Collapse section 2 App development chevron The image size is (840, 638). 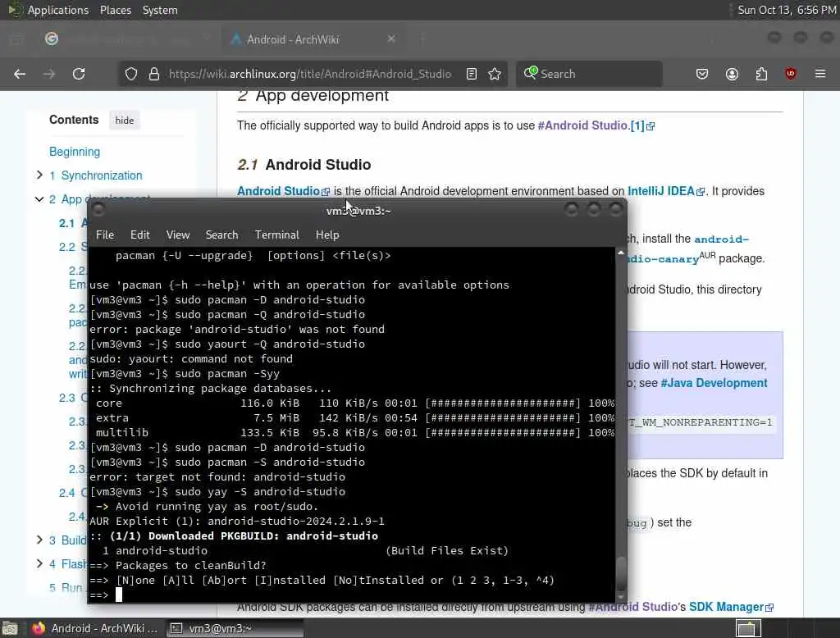point(39,198)
